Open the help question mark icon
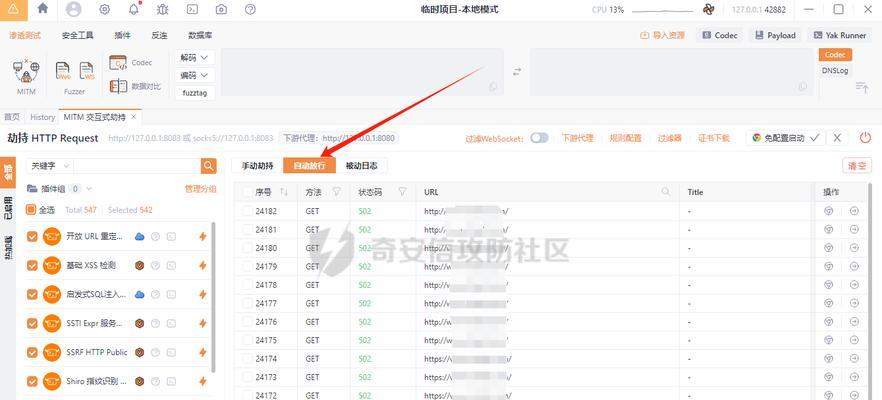Viewport: 882px width, 400px height. (251, 10)
